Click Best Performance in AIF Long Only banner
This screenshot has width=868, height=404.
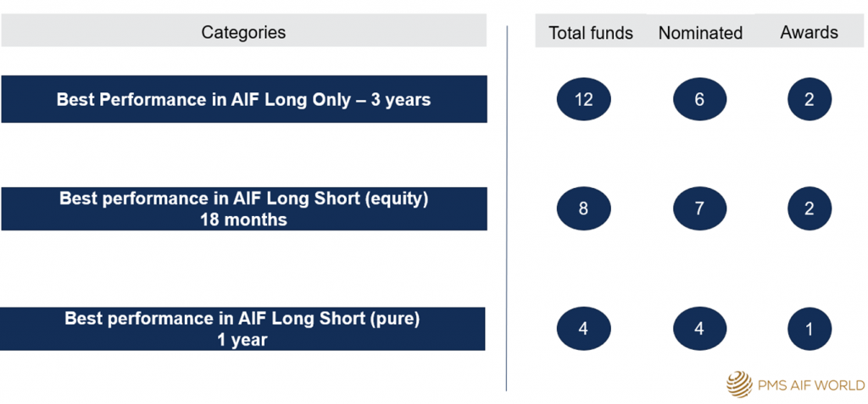(244, 99)
